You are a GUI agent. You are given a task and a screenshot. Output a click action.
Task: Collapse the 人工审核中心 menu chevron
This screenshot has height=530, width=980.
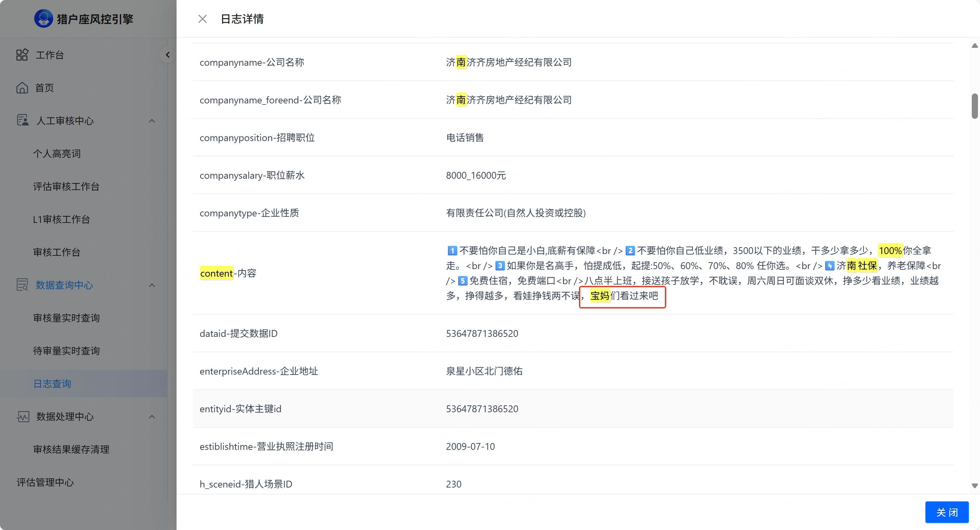tap(152, 121)
